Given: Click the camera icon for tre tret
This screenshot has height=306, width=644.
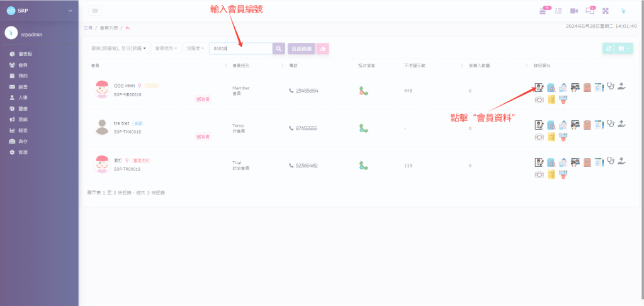Looking at the screenshot, I should click(539, 137).
